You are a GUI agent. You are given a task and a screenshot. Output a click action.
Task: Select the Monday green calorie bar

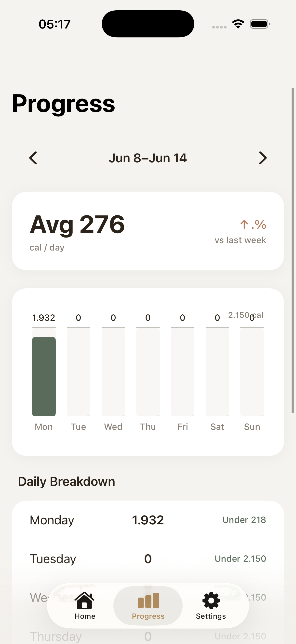[44, 377]
